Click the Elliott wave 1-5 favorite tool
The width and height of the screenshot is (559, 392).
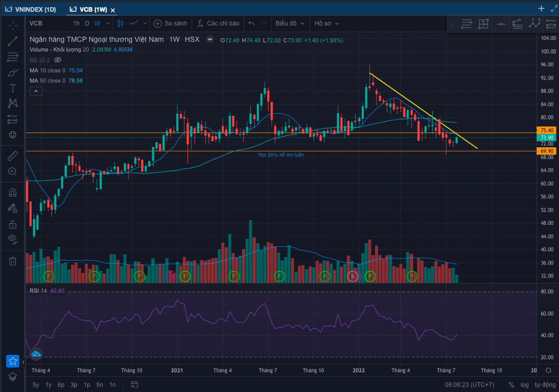[535, 23]
